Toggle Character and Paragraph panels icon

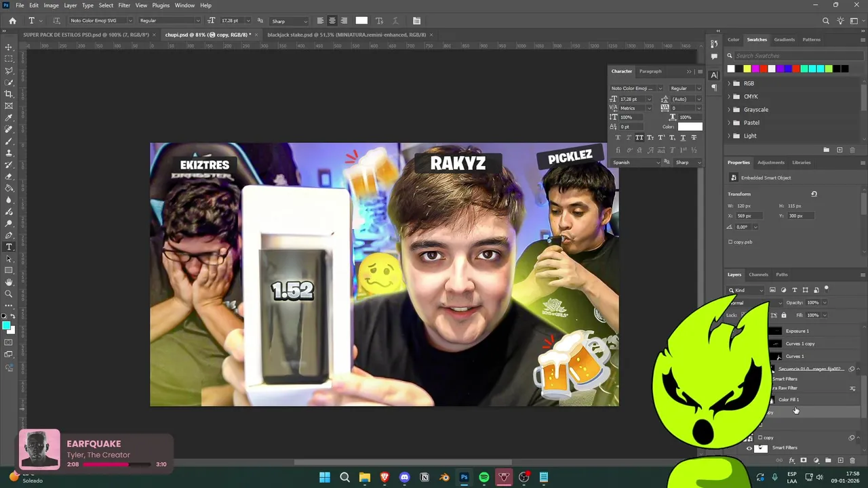point(416,21)
